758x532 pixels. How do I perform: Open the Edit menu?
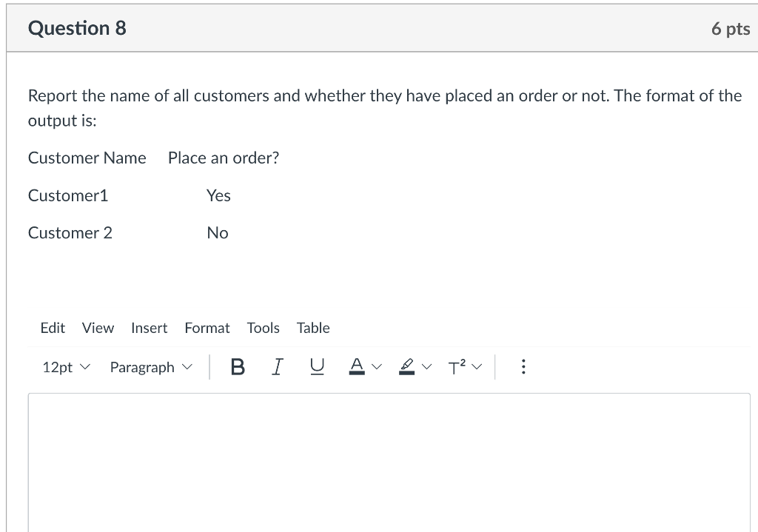(x=53, y=328)
